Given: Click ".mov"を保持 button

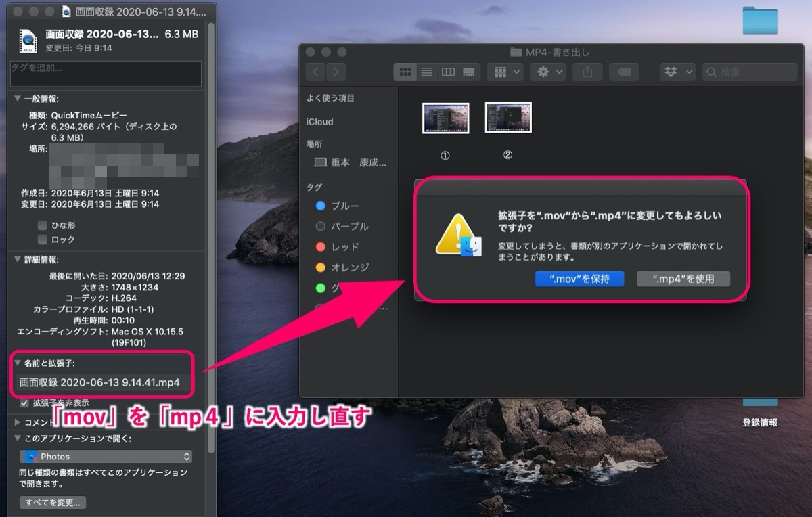Looking at the screenshot, I should pos(579,279).
